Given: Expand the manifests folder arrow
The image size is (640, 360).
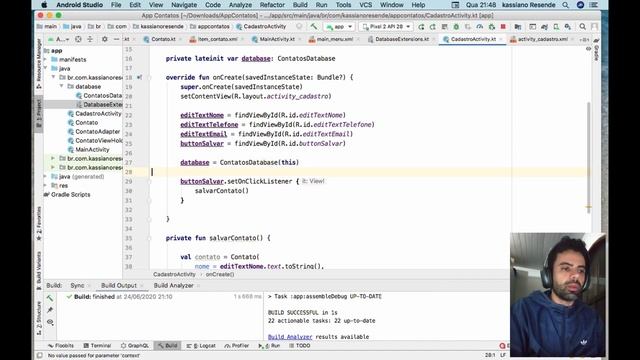Looking at the screenshot, I should (x=46, y=60).
